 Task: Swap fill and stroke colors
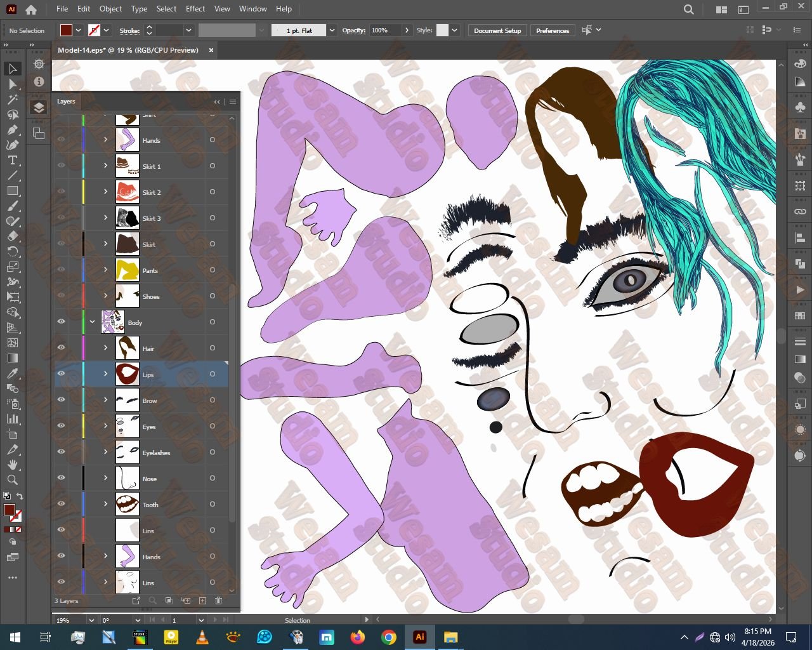[x=20, y=496]
